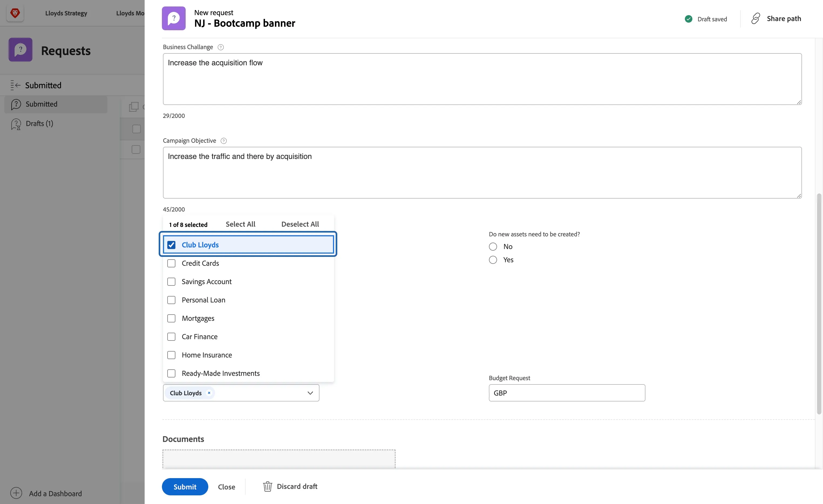Uncheck the Club Lloyds checkbox
Screen dimensions: 823x504
(x=171, y=245)
